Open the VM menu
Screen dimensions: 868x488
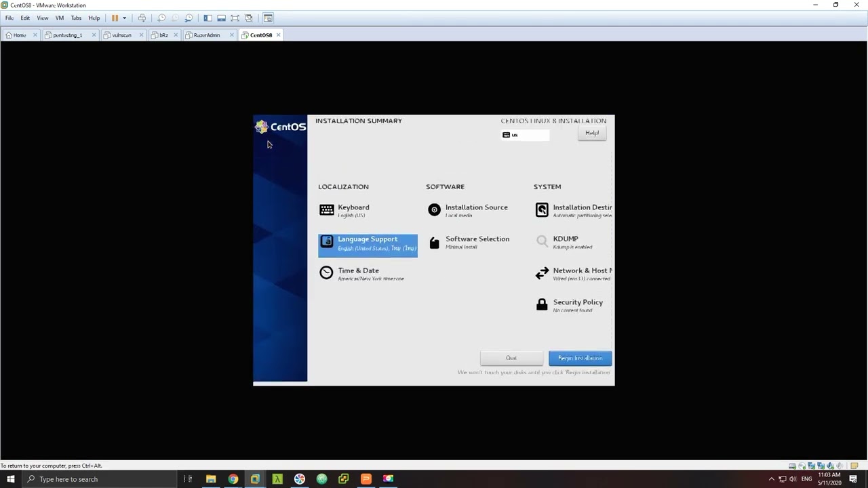(60, 18)
